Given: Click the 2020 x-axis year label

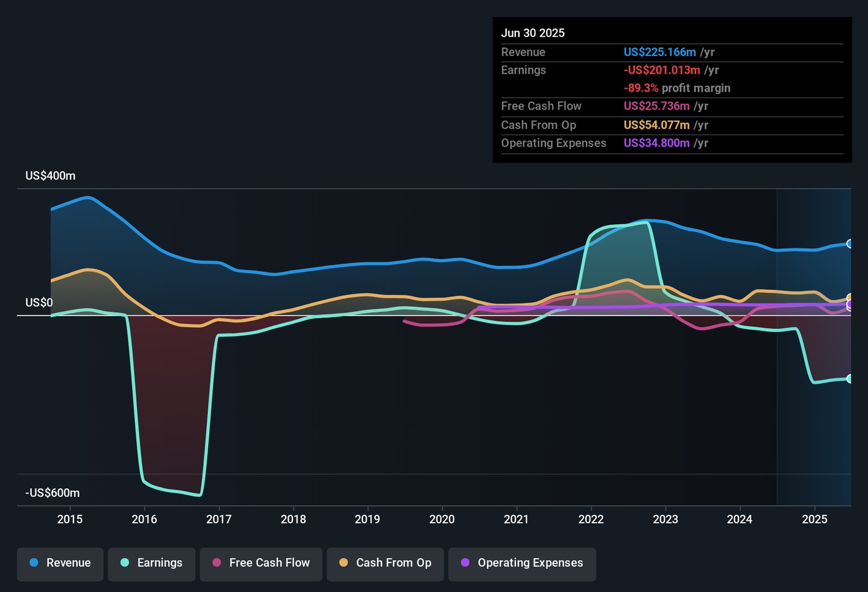Looking at the screenshot, I should click(442, 519).
